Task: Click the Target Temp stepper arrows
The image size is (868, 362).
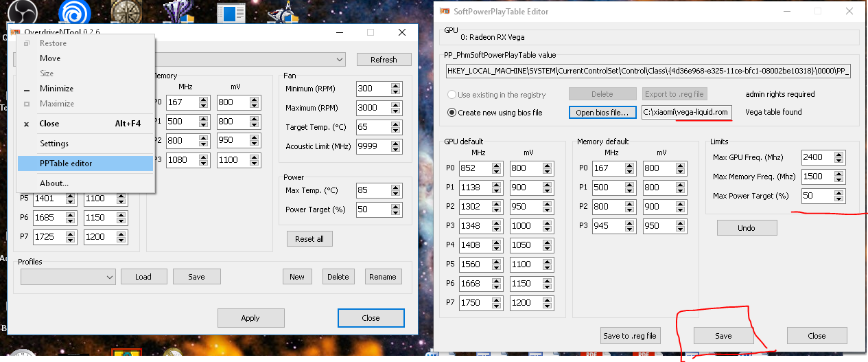Action: tap(395, 127)
